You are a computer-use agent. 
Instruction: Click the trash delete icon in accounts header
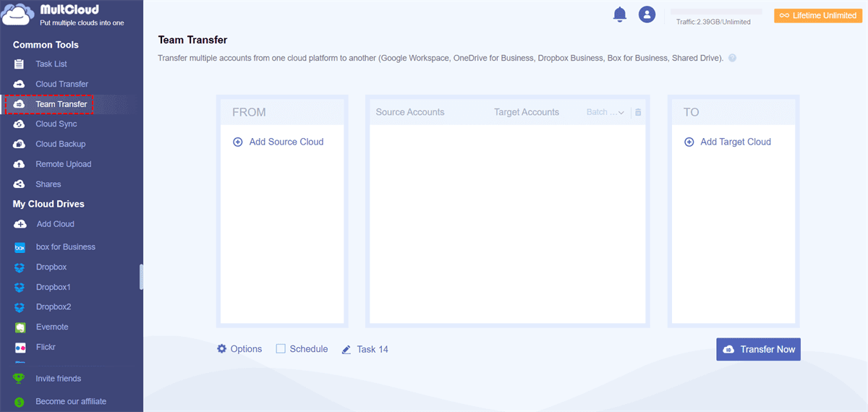(638, 113)
